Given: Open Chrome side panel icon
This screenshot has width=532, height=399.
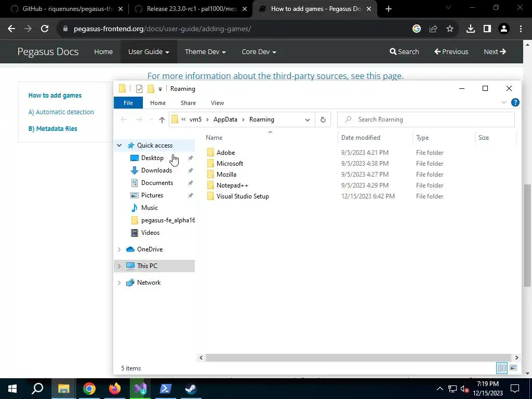Looking at the screenshot, I should pyautogui.click(x=487, y=29).
